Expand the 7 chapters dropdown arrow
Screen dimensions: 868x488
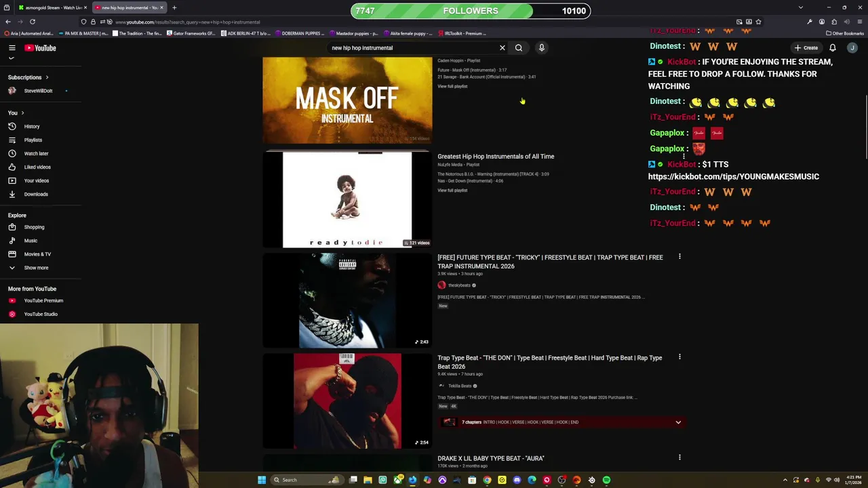(678, 422)
